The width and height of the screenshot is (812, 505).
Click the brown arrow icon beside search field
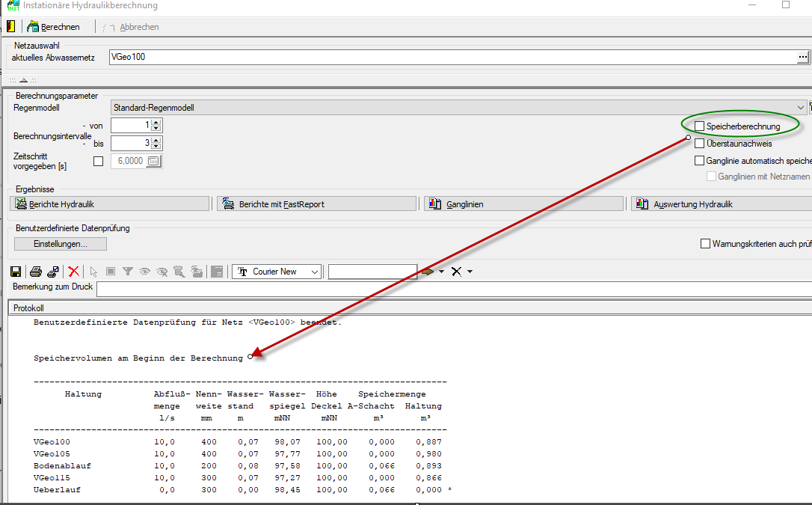(x=428, y=272)
